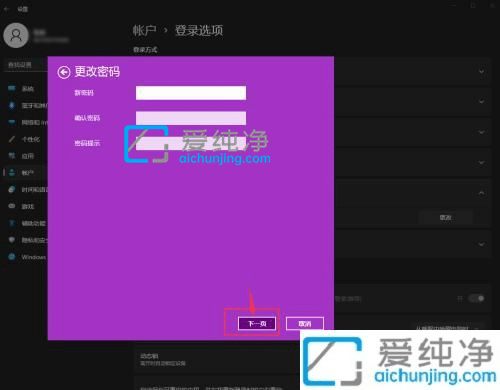
Task: Click the 查找设置 search box
Action: (27, 65)
